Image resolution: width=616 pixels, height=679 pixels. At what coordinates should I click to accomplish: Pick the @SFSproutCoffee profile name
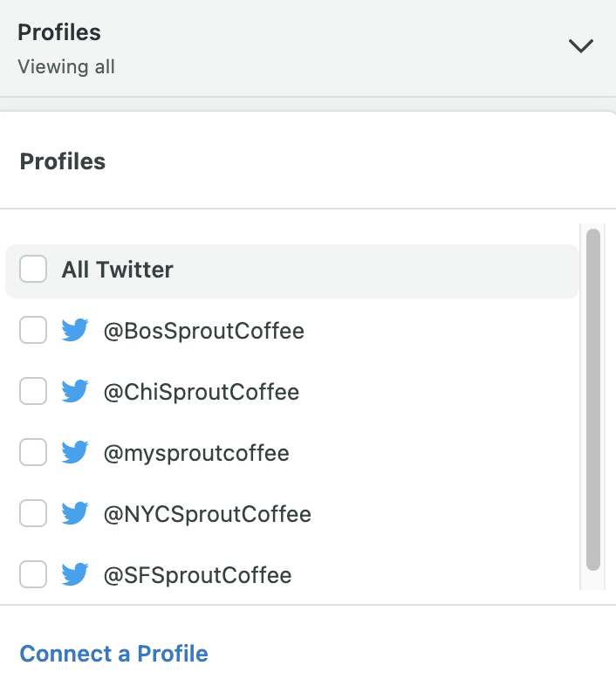tap(197, 575)
